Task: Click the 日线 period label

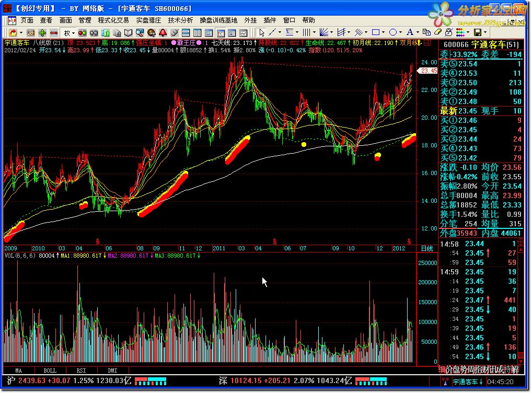Action: pyautogui.click(x=427, y=248)
